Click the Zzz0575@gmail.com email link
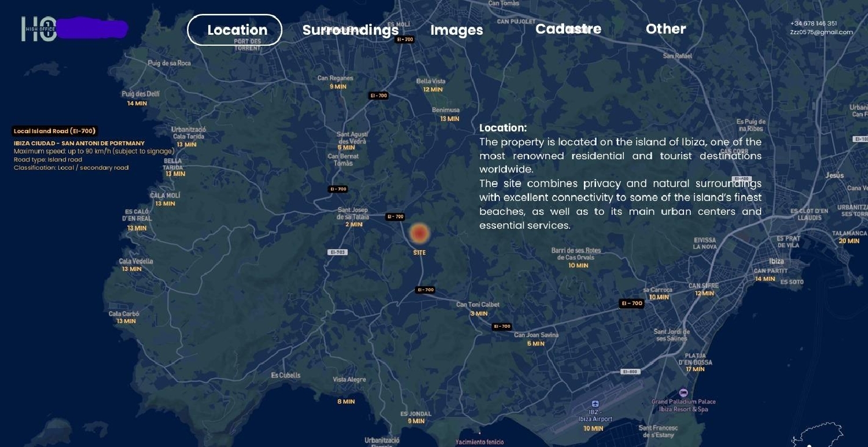The height and width of the screenshot is (447, 868). [821, 32]
